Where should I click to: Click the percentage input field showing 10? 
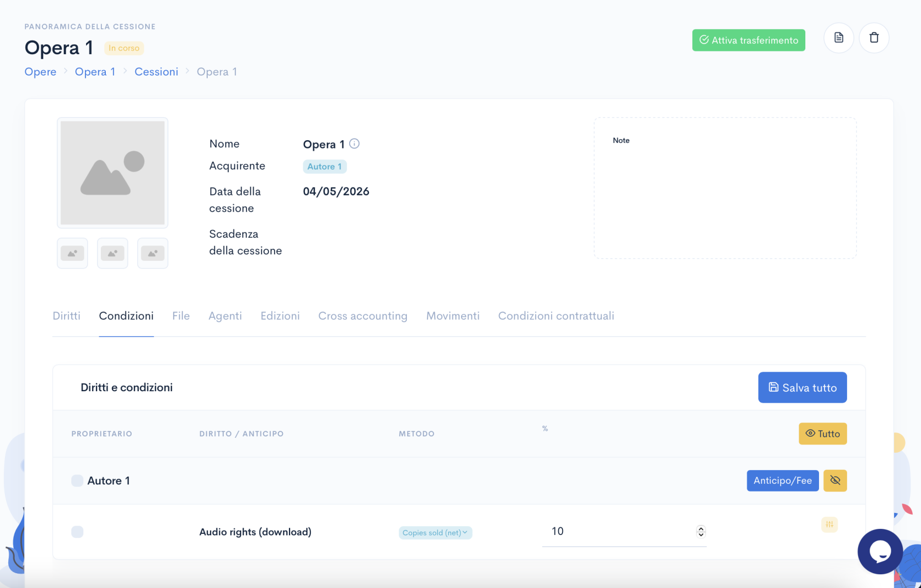pyautogui.click(x=624, y=531)
